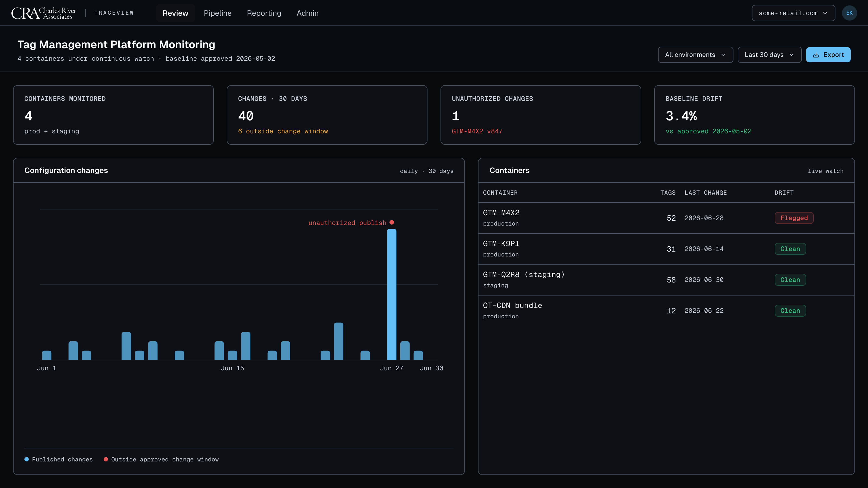
Task: Click the Jun 30 axis label
Action: click(431, 368)
